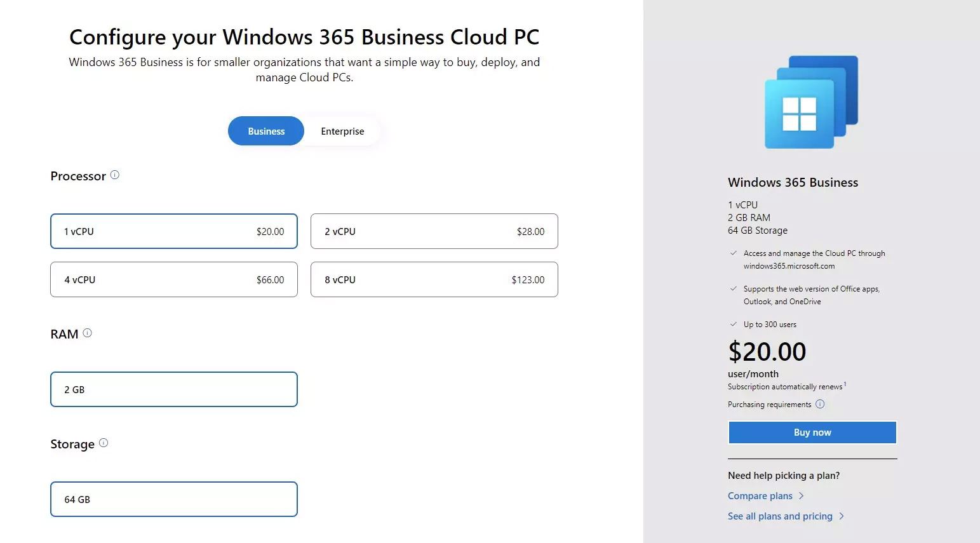Image resolution: width=980 pixels, height=543 pixels.
Task: Switch to the Business tab
Action: (266, 131)
